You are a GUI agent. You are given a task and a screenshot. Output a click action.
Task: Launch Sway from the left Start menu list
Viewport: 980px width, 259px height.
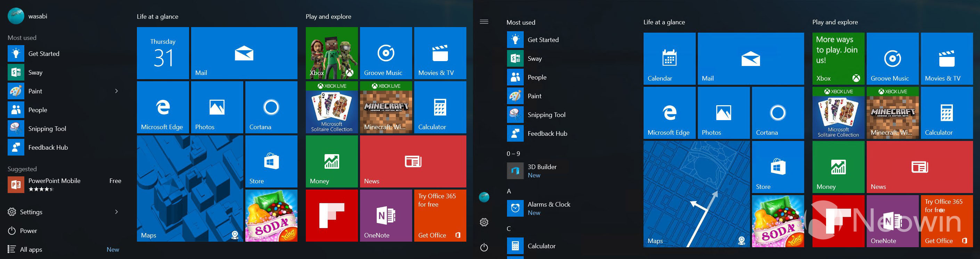tap(65, 72)
